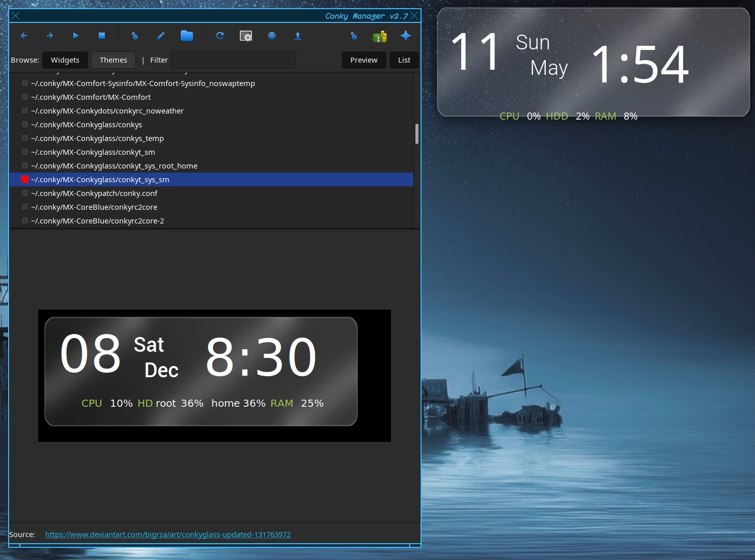Enable MX-Comfort-Sysinfo_noswaptemp checkbox
The width and height of the screenshot is (755, 560).
[24, 83]
